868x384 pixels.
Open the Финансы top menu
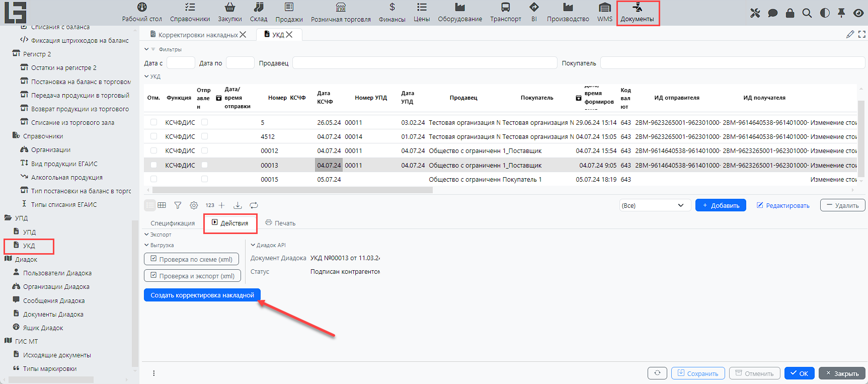click(x=392, y=13)
